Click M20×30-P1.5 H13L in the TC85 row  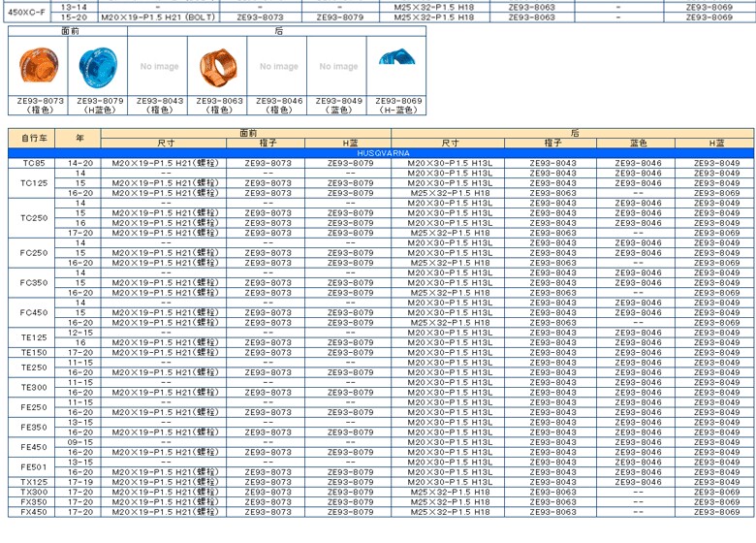[450, 163]
